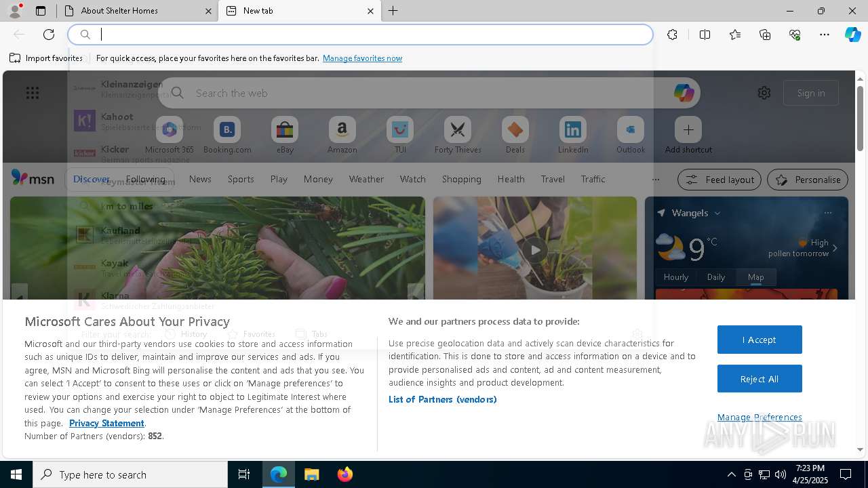The width and height of the screenshot is (868, 488).
Task: Open the tab actions menu icon
Action: click(41, 11)
